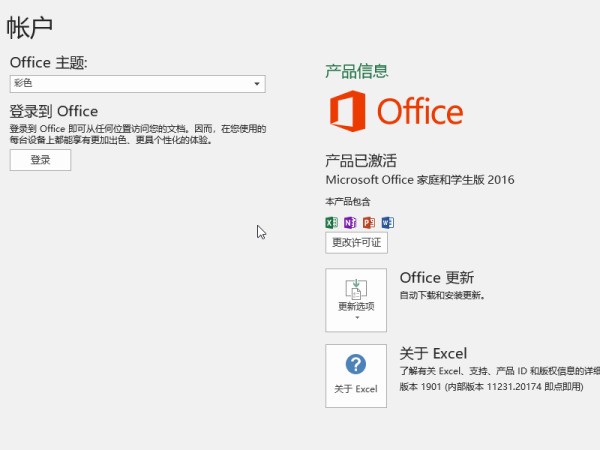Click the 更改许可证 button
The image size is (600, 450).
coord(356,243)
